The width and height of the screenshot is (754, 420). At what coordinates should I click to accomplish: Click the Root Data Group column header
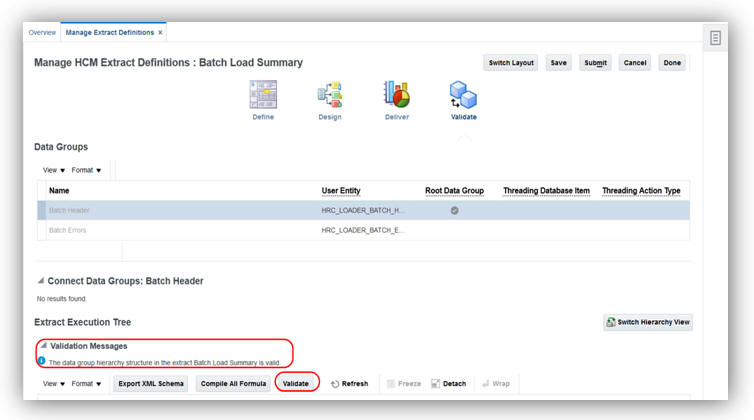[454, 191]
